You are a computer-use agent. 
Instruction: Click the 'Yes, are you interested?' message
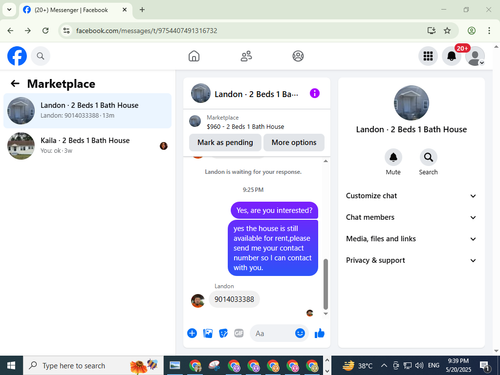point(274,210)
